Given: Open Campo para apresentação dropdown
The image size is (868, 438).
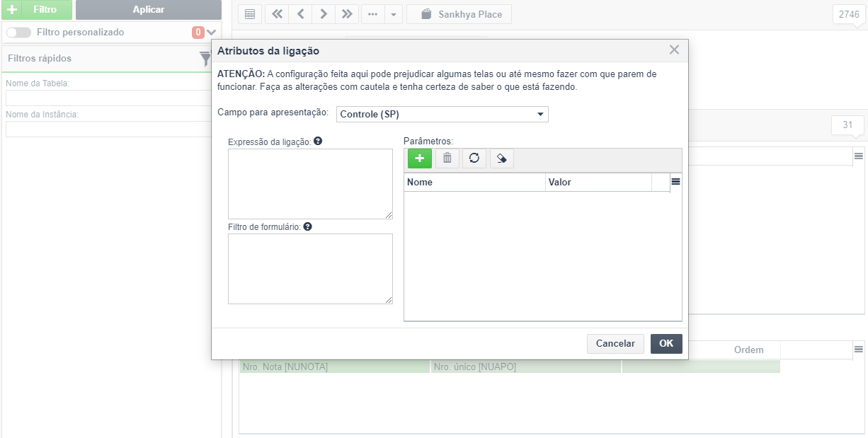Looking at the screenshot, I should click(442, 114).
